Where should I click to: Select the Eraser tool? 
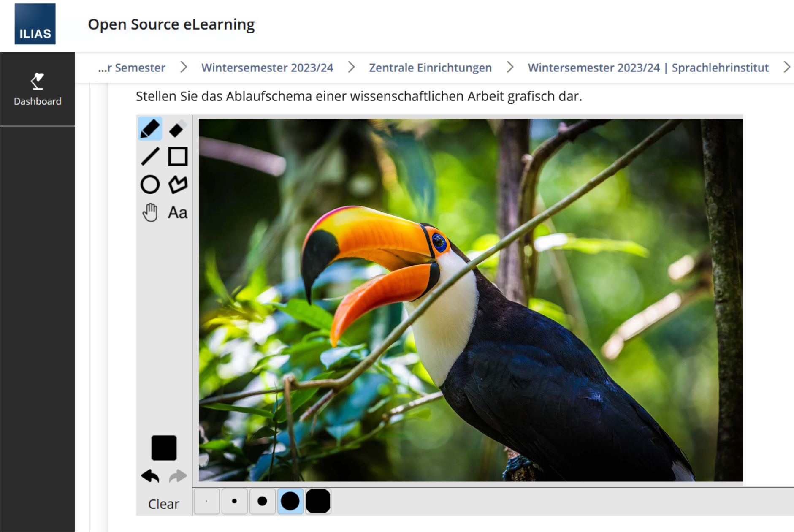178,129
